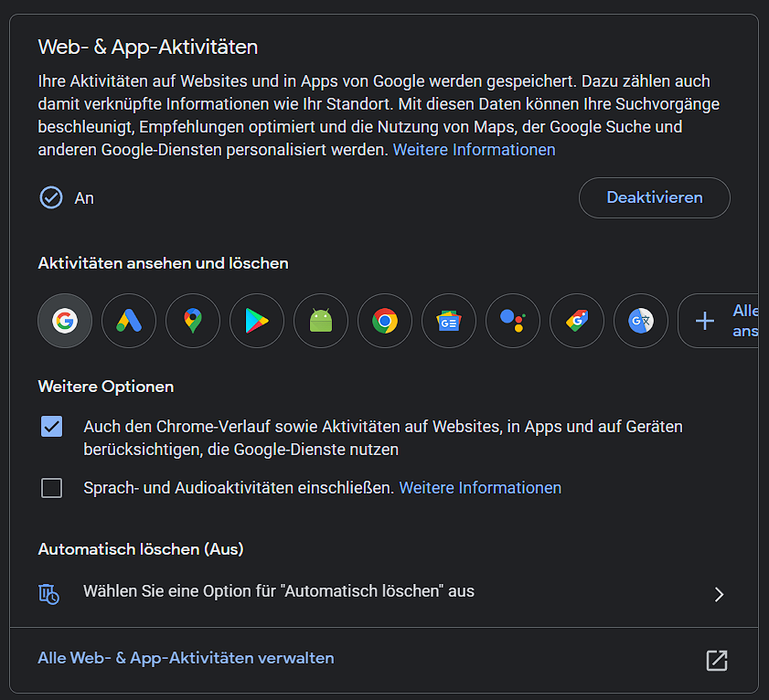Click 'Aktivitäten ansehen und löschen' heading
The image size is (769, 700).
(164, 263)
